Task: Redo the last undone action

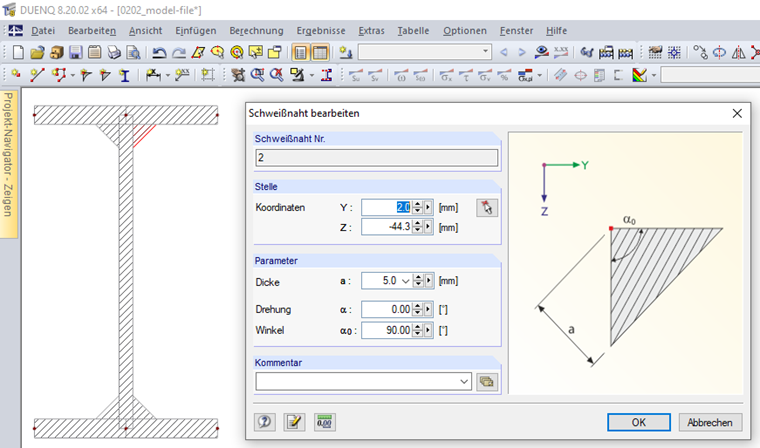Action: coord(179,52)
